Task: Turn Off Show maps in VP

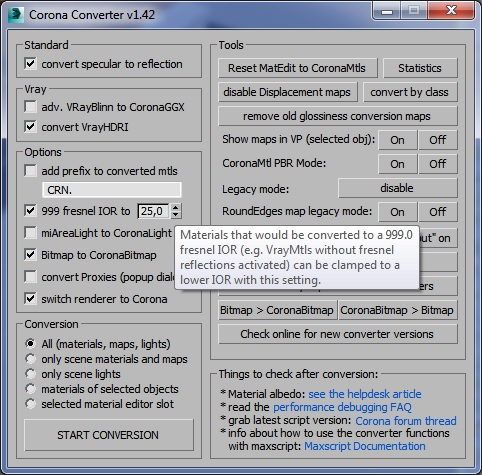Action: [438, 140]
